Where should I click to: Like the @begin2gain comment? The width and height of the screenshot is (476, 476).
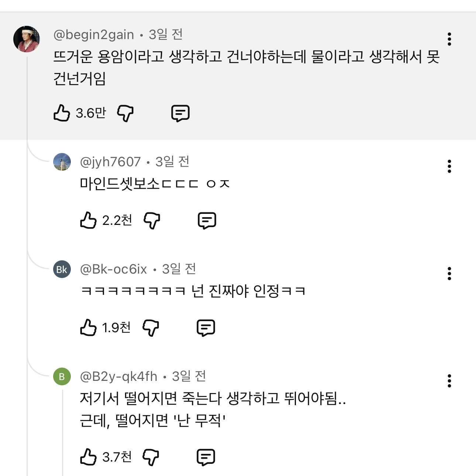(x=62, y=113)
